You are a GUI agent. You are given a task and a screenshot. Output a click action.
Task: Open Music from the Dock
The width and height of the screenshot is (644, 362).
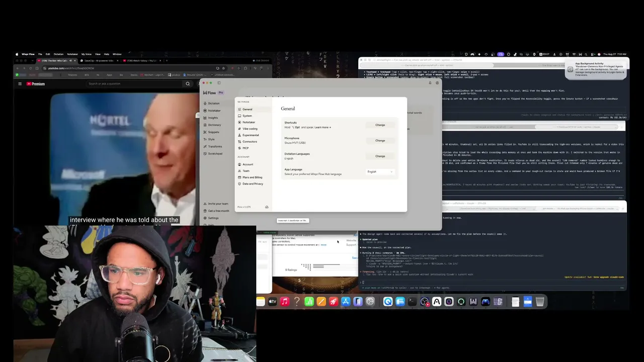coord(285,302)
